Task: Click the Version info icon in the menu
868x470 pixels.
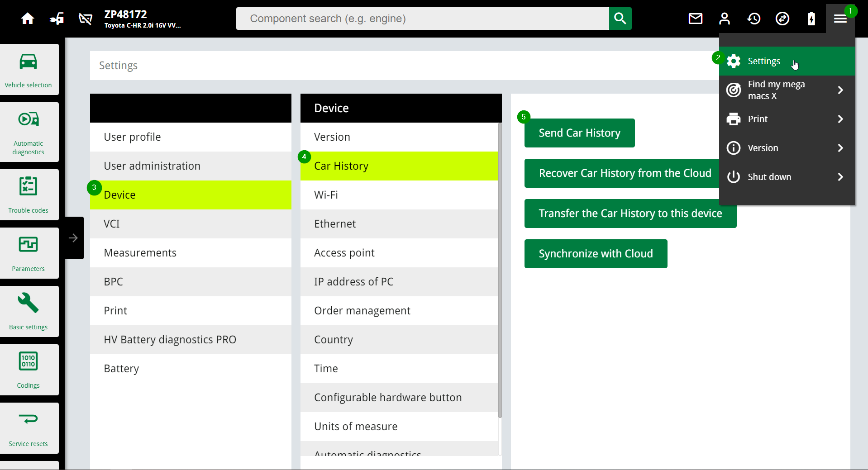Action: coord(734,148)
